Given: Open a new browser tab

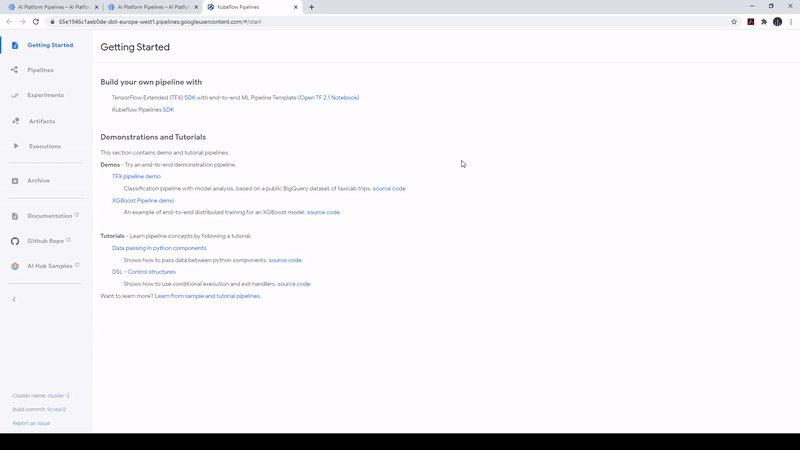Looking at the screenshot, I should coord(312,7).
